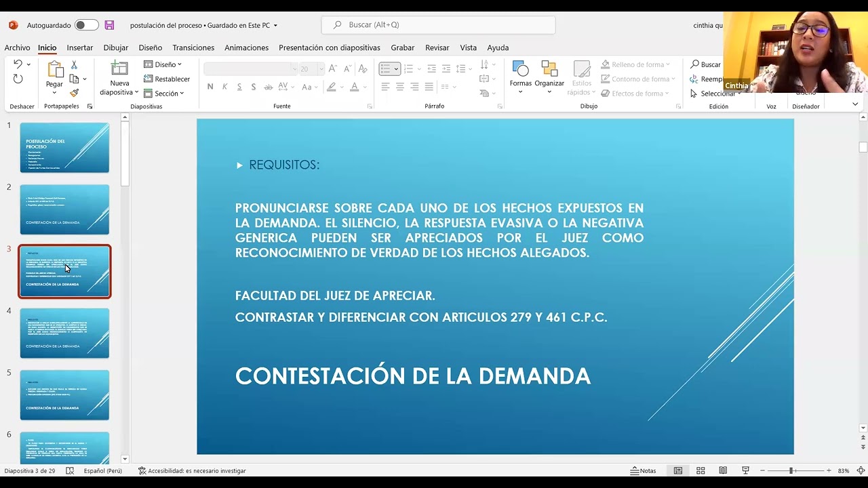Image resolution: width=868 pixels, height=488 pixels.
Task: Open the Archivo menu
Action: point(17,47)
